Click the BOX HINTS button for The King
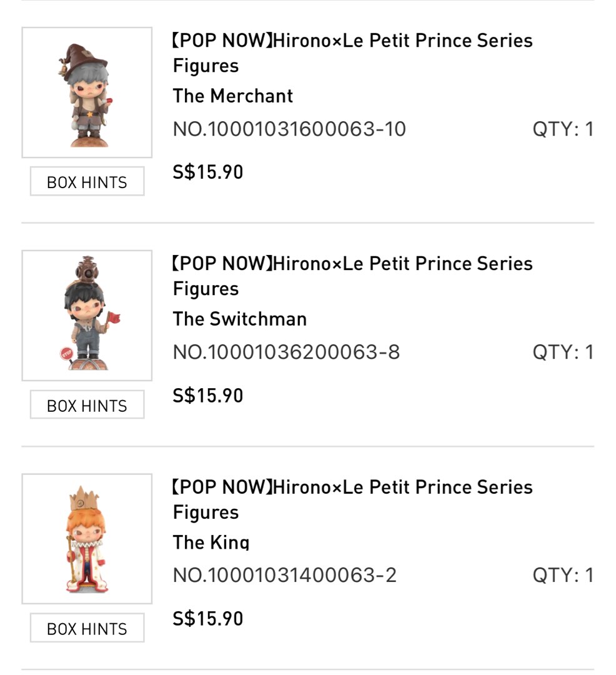 tap(86, 627)
